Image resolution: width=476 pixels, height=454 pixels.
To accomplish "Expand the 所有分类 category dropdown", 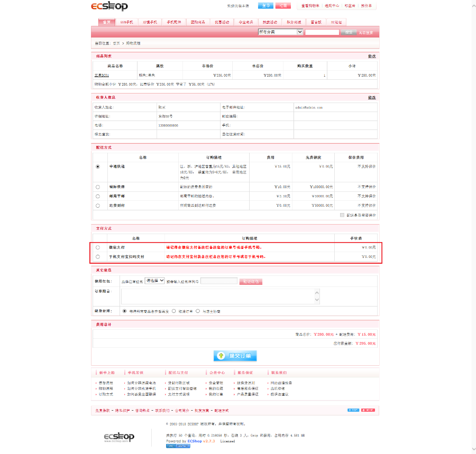I will point(280,32).
